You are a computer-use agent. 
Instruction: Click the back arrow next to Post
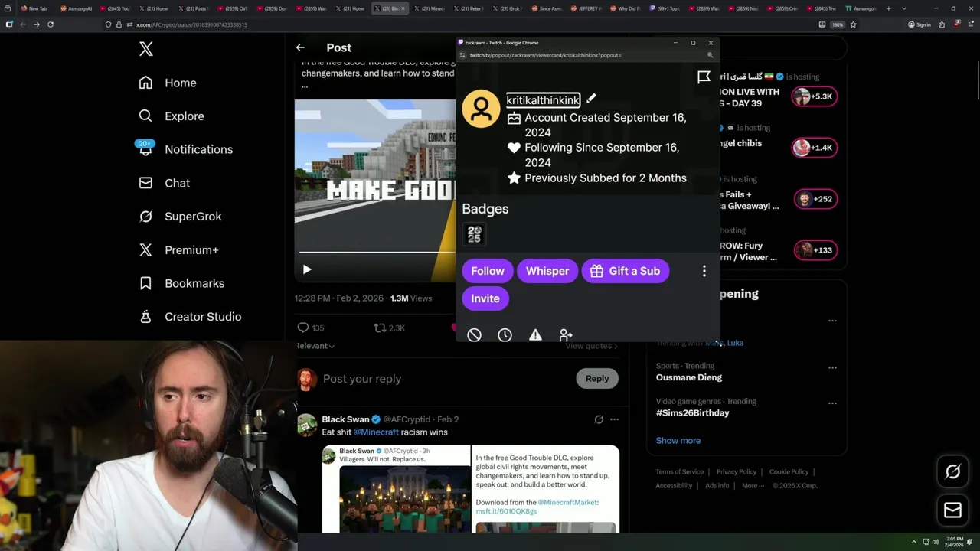tap(300, 47)
